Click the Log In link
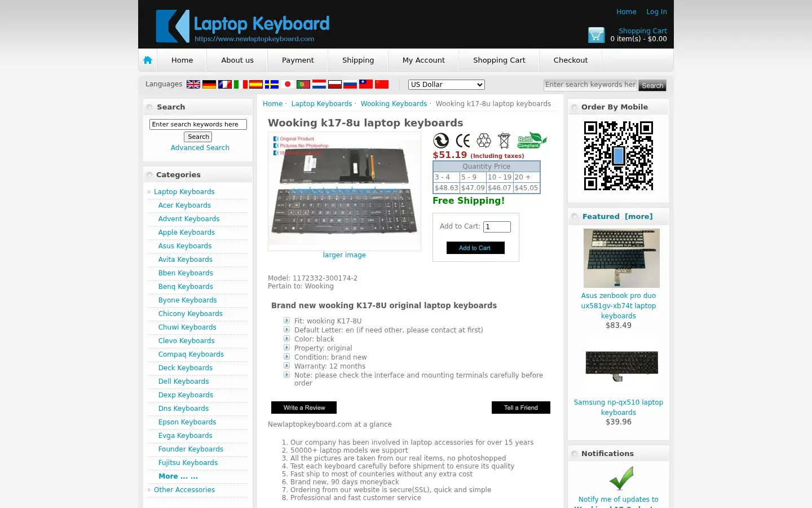Screen dimensions: 812x508 coord(656,12)
